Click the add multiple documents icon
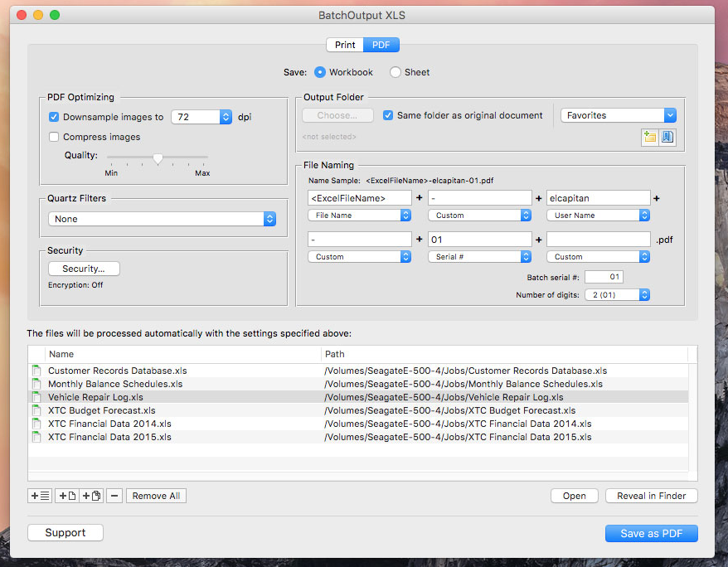 tap(91, 496)
